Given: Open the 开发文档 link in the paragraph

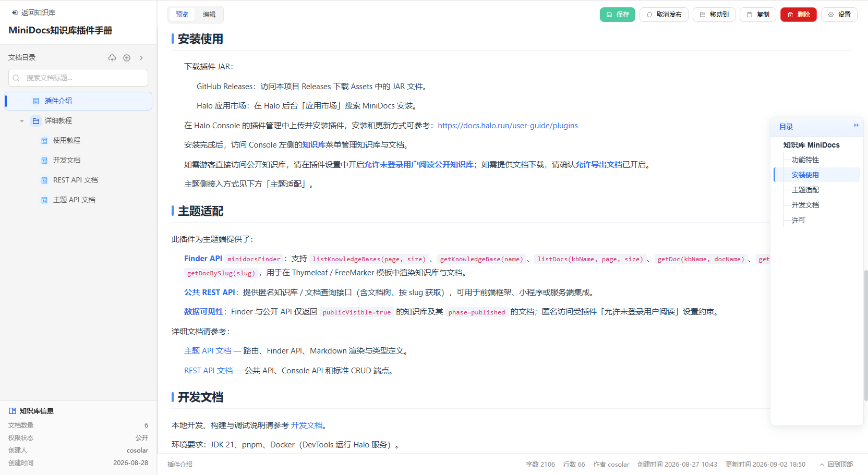Looking at the screenshot, I should coord(307,425).
